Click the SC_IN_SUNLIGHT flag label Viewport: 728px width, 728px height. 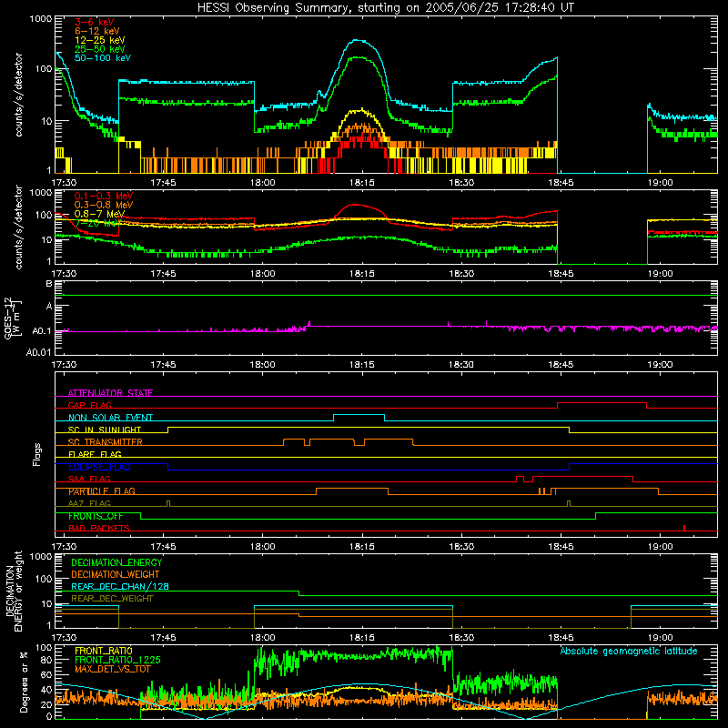point(105,430)
